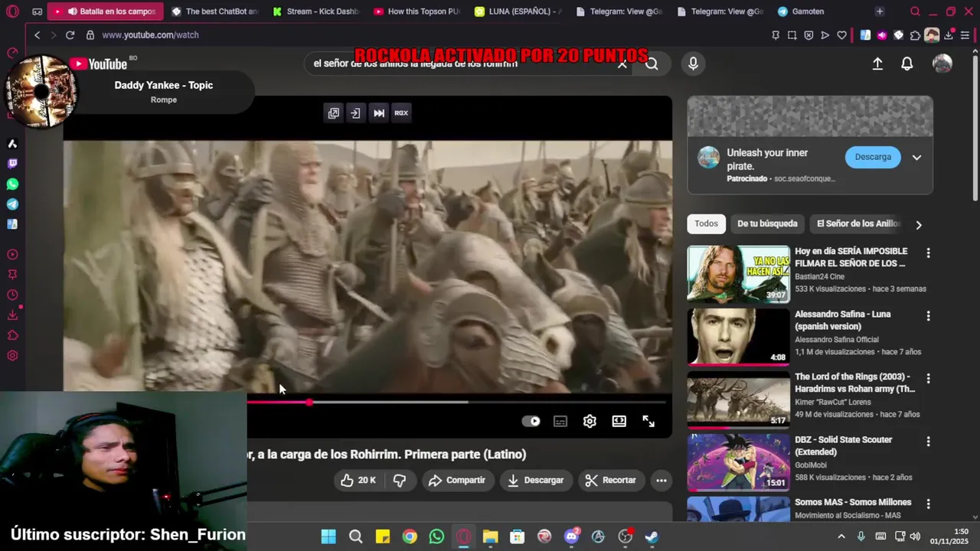Image resolution: width=980 pixels, height=551 pixels.
Task: Select El Señor de los Anillos chip
Action: (x=858, y=223)
